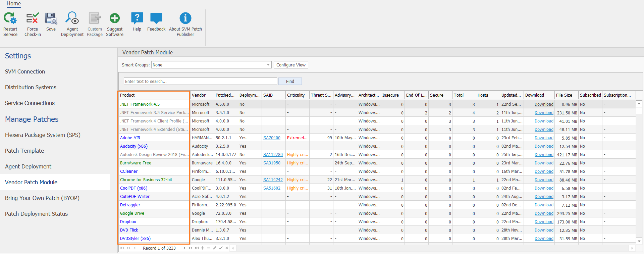Go to next page in navigator

pyautogui.click(x=191, y=248)
